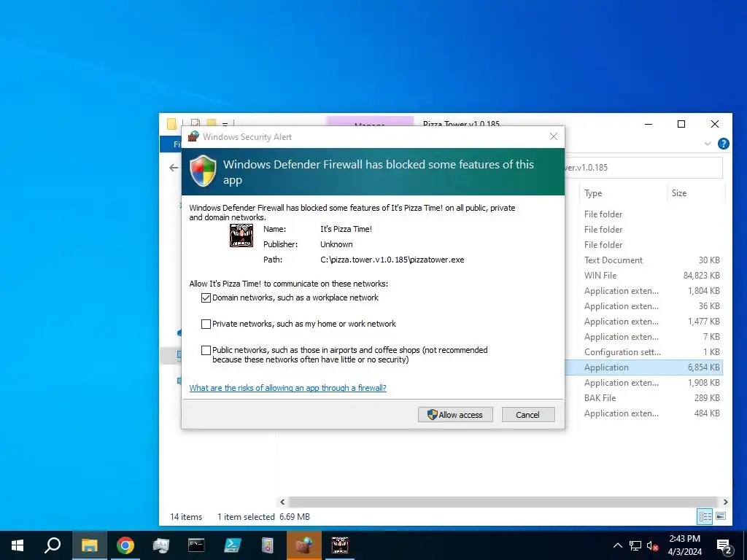Launch Google Chrome from taskbar
Screen dimensions: 747x560
coord(125,545)
